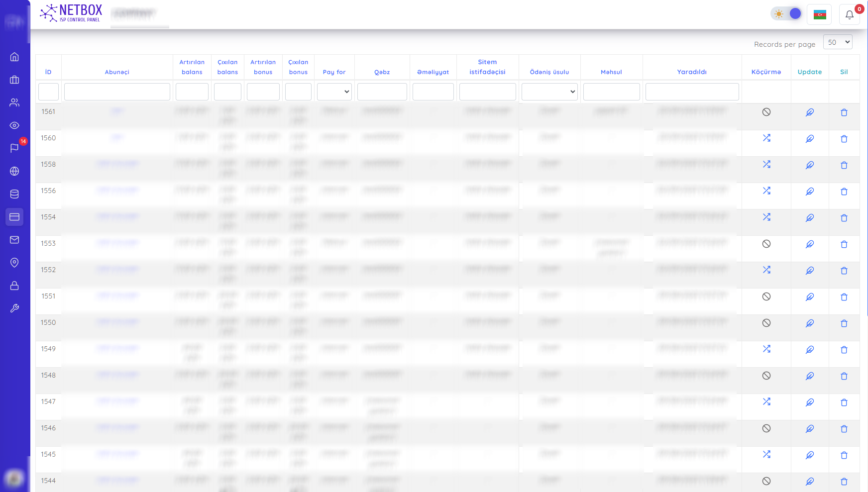
Task: Click transfer shuffle icon for row 1560
Action: (766, 138)
